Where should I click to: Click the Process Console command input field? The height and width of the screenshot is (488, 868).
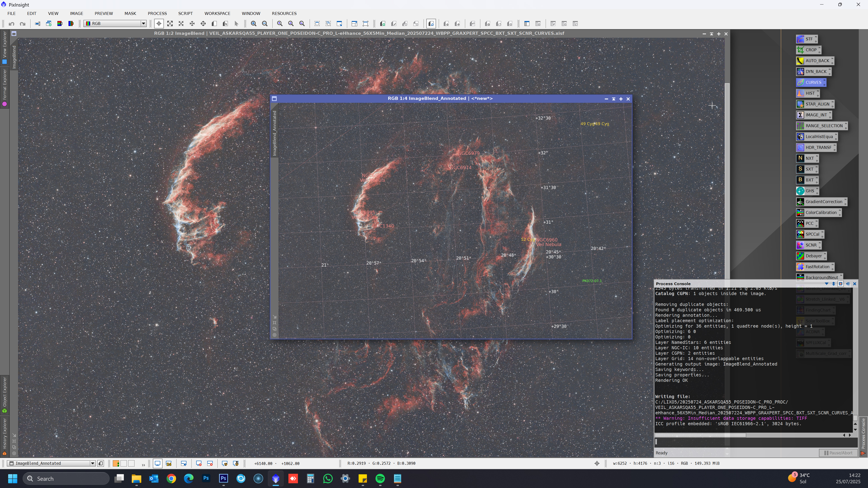(755, 442)
